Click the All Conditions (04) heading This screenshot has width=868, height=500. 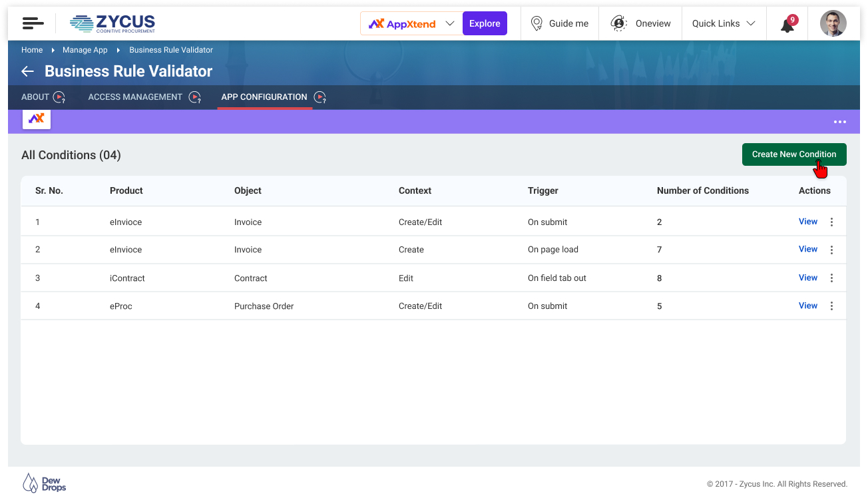tap(71, 155)
